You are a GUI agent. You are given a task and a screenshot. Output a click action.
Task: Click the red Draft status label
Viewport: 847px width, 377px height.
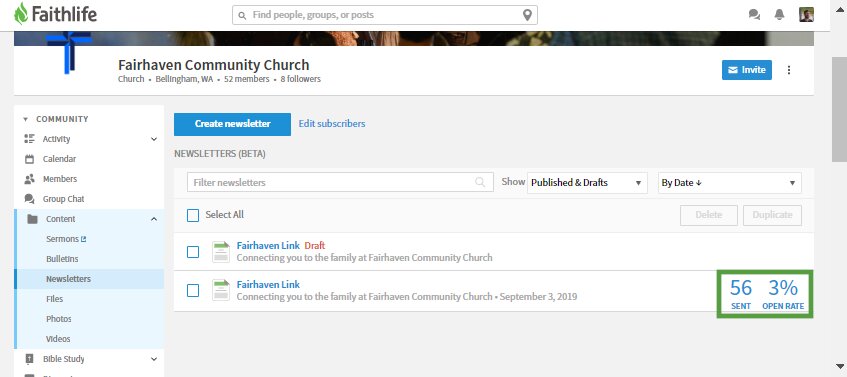(x=314, y=246)
